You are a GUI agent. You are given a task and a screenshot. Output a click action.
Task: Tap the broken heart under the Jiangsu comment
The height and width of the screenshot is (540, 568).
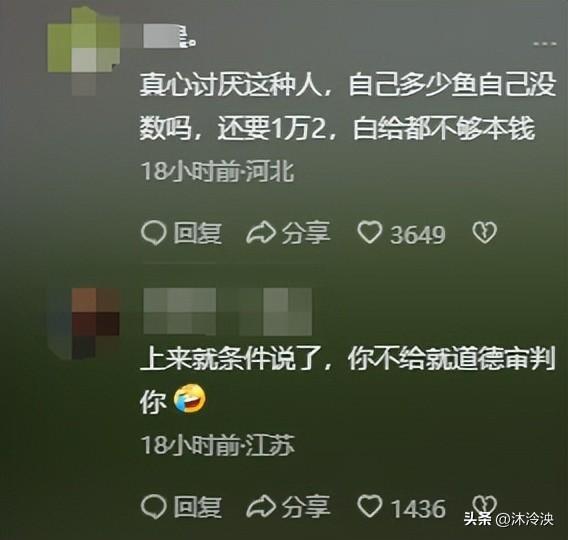click(x=484, y=504)
